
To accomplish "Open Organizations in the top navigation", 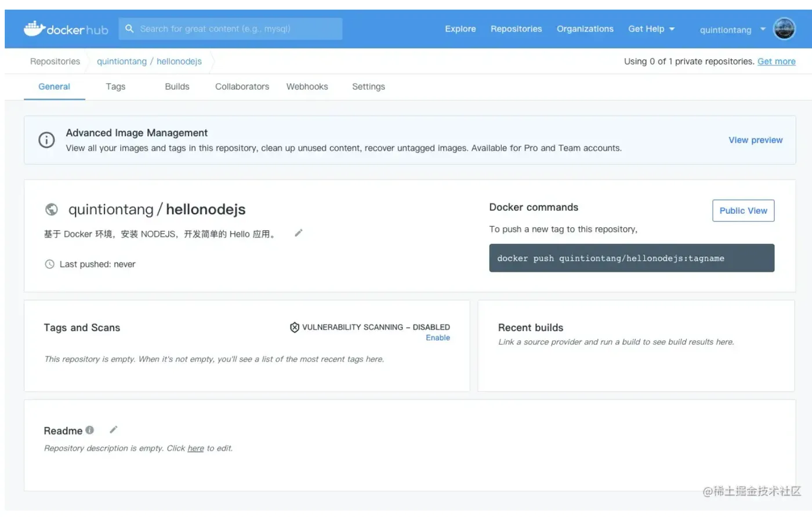I will [585, 29].
